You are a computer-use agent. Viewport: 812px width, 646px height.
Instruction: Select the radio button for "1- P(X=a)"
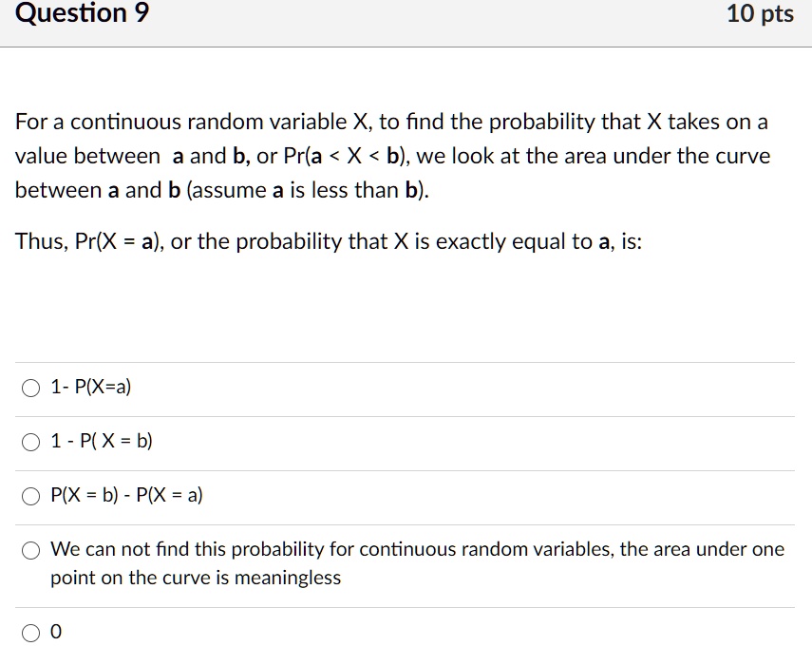click(29, 386)
